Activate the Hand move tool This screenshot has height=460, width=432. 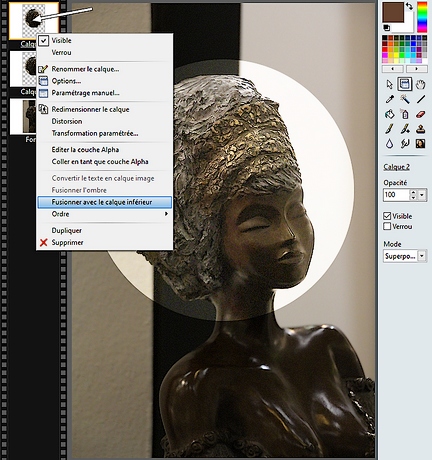(420, 84)
